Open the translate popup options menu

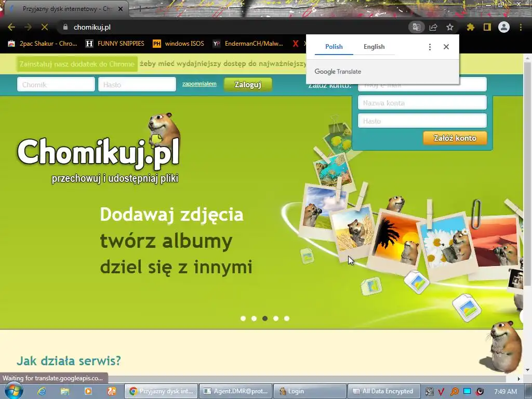tap(430, 47)
